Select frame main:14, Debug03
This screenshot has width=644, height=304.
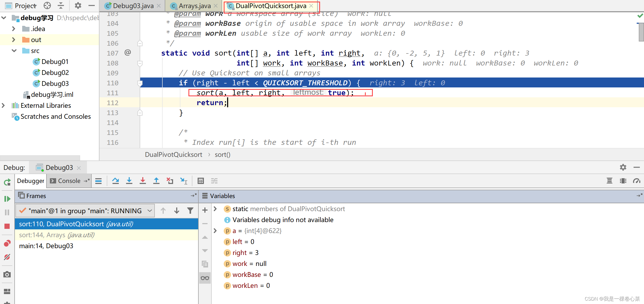46,246
